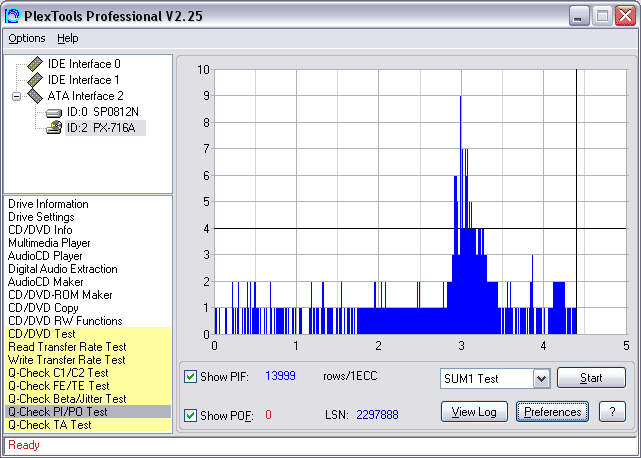
Task: Click the PlexTools title bar app icon
Action: pyautogui.click(x=12, y=16)
